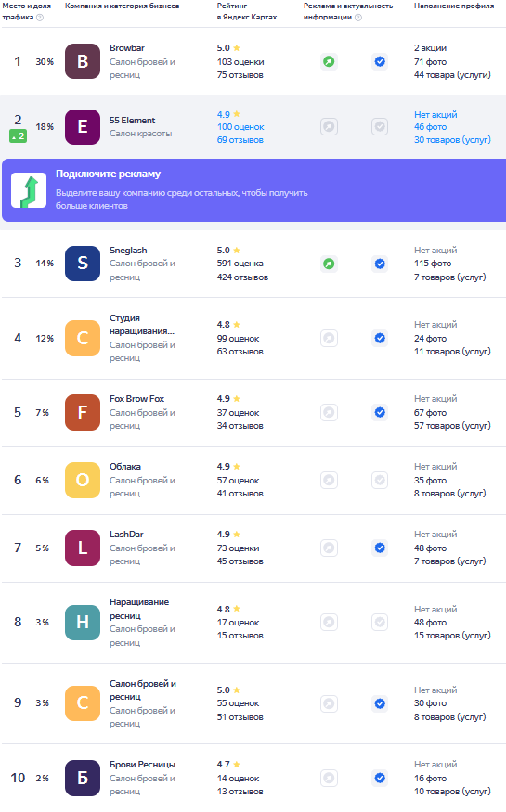Click grey ad icon in Fox Brow Fox row
This screenshot has height=812, width=506.
329,413
